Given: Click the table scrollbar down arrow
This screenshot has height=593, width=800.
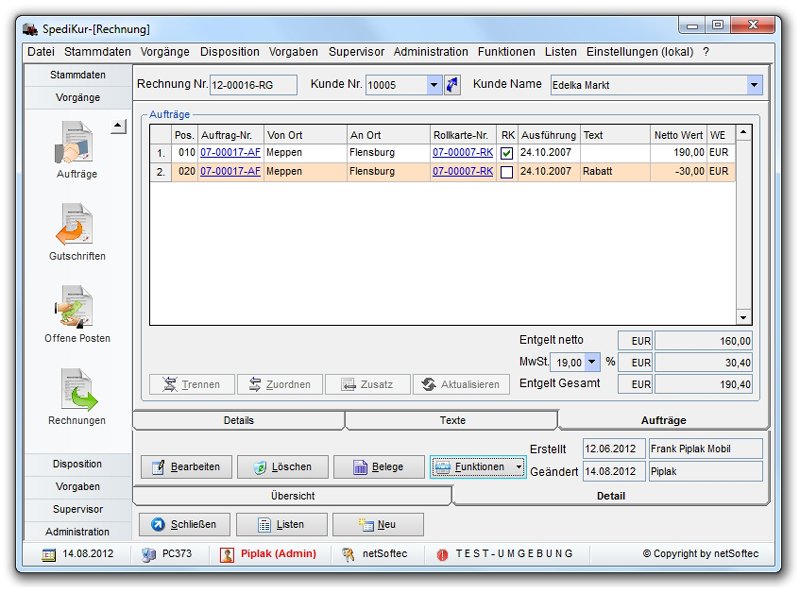Looking at the screenshot, I should tap(743, 317).
